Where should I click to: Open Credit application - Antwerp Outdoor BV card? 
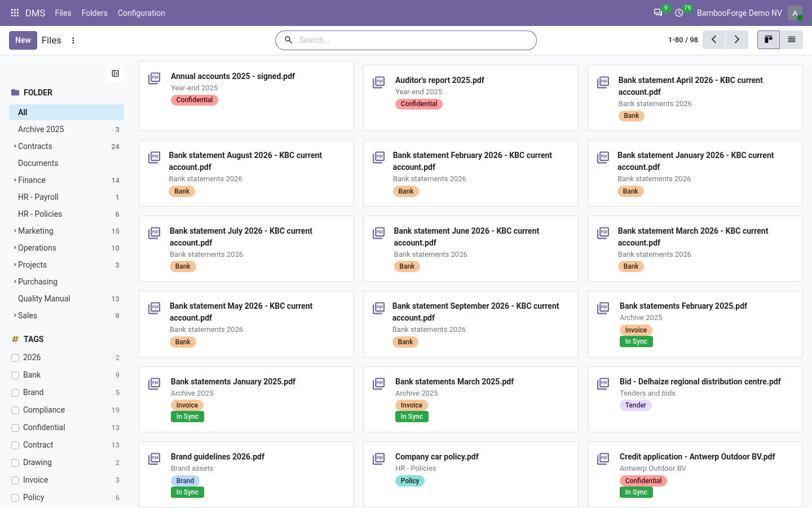point(695,475)
